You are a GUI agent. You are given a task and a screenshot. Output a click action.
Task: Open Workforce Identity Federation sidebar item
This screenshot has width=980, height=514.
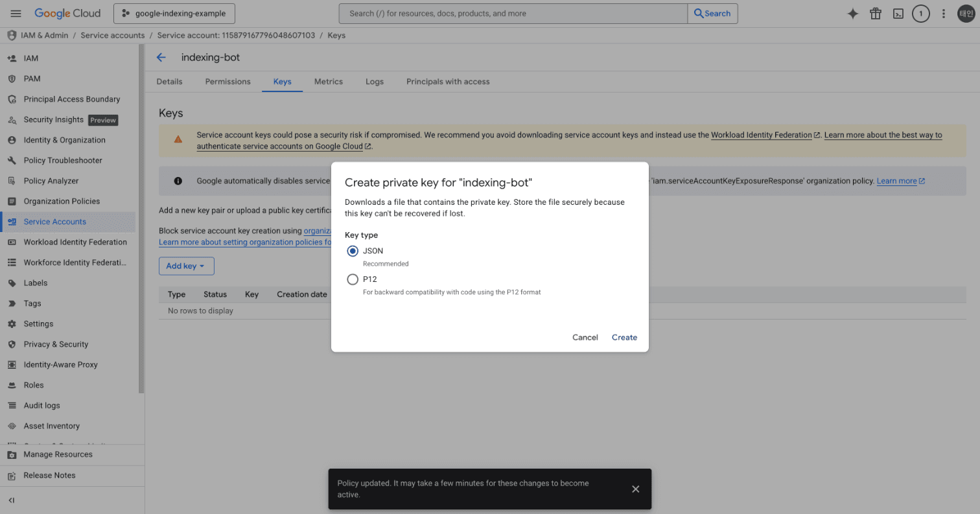[x=68, y=263]
